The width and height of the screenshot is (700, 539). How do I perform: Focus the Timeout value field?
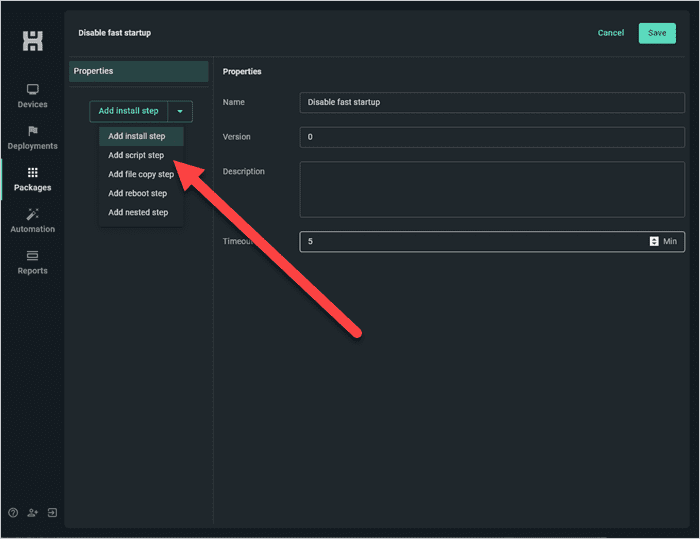point(492,242)
